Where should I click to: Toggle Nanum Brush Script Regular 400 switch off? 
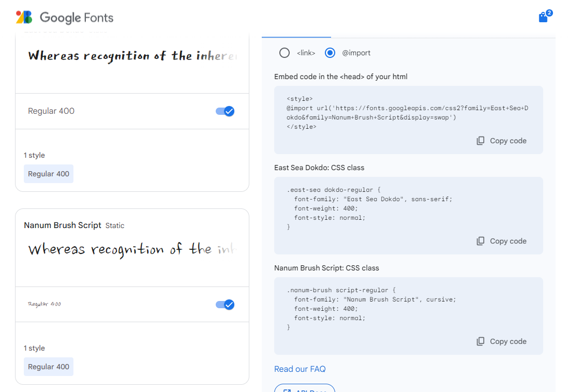225,305
